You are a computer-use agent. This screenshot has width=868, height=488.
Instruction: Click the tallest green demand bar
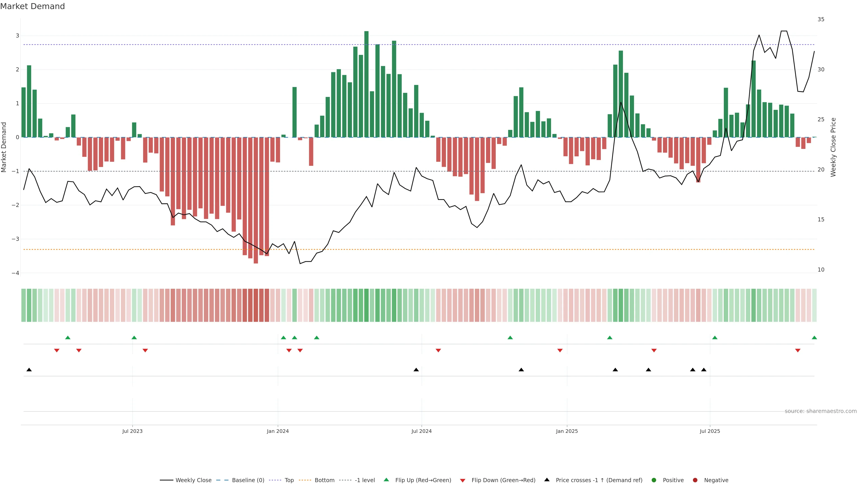coord(366,84)
